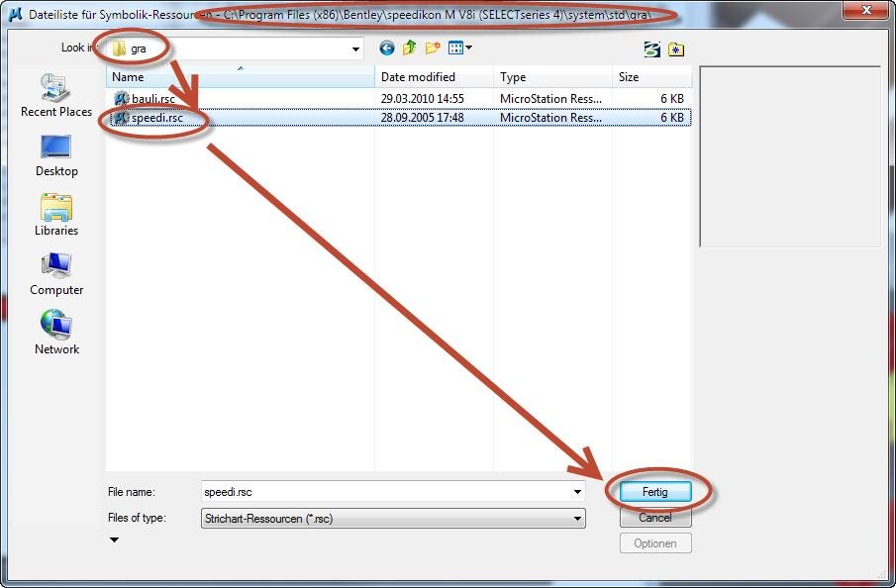Viewport: 896px width, 588px height.
Task: Sort files by Size column
Action: 652,77
